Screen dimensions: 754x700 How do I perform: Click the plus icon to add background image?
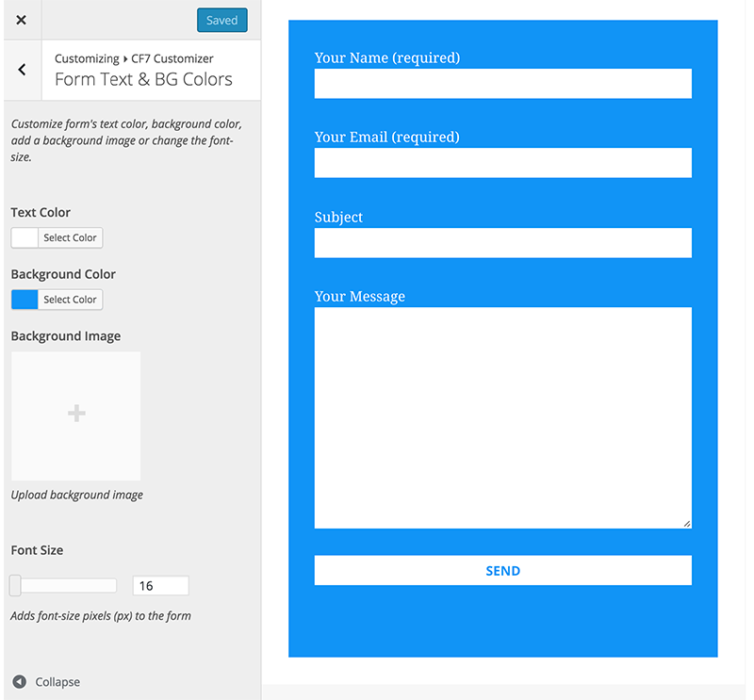pyautogui.click(x=76, y=414)
